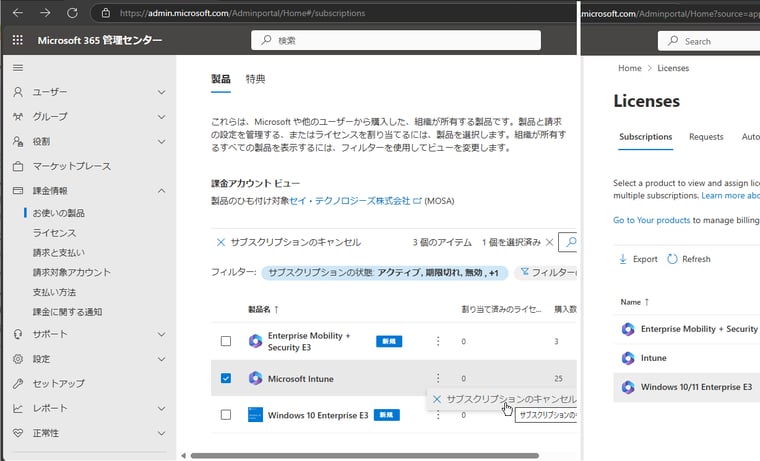Select Subscriptions tab in Licenses window
The width and height of the screenshot is (760, 461).
pyautogui.click(x=645, y=137)
